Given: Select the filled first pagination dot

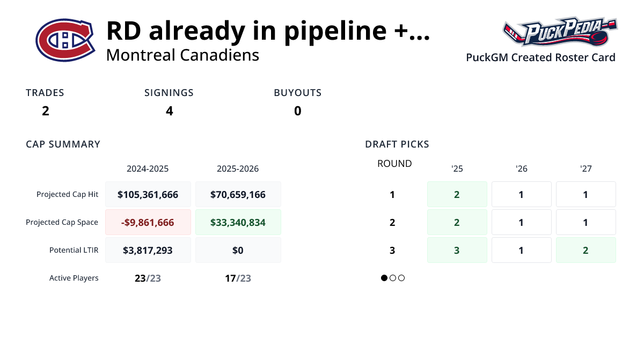Looking at the screenshot, I should pyautogui.click(x=384, y=278).
